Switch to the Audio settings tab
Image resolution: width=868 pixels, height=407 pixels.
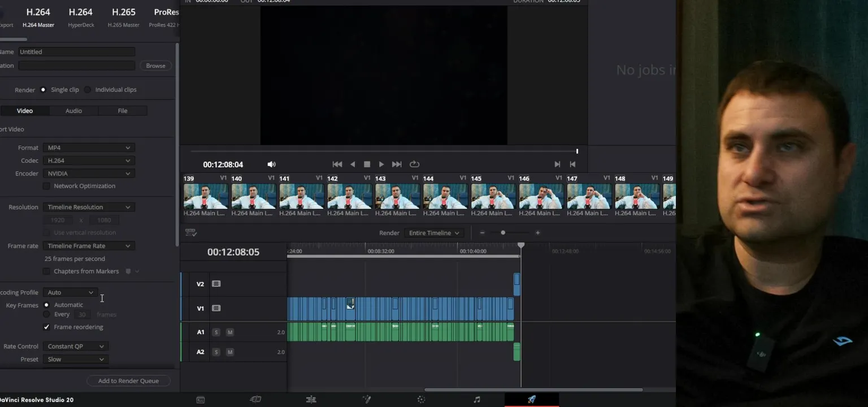(x=73, y=111)
